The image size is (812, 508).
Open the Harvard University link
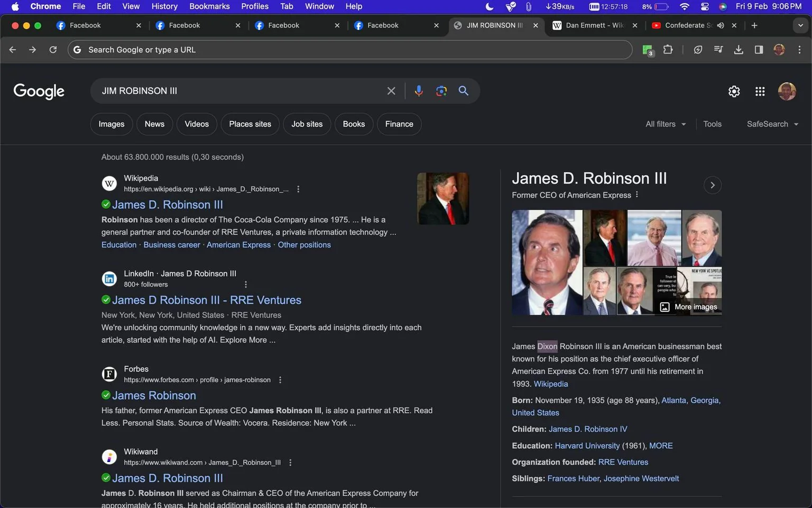point(587,446)
